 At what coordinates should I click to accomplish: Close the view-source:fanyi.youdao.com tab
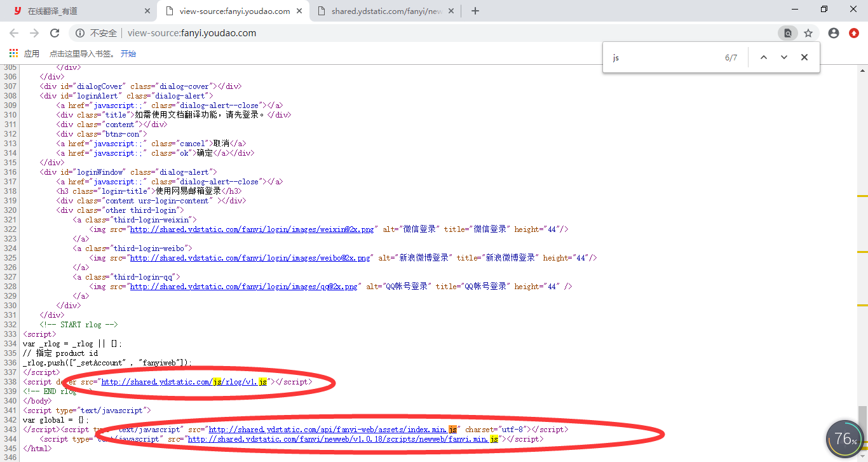[x=300, y=11]
